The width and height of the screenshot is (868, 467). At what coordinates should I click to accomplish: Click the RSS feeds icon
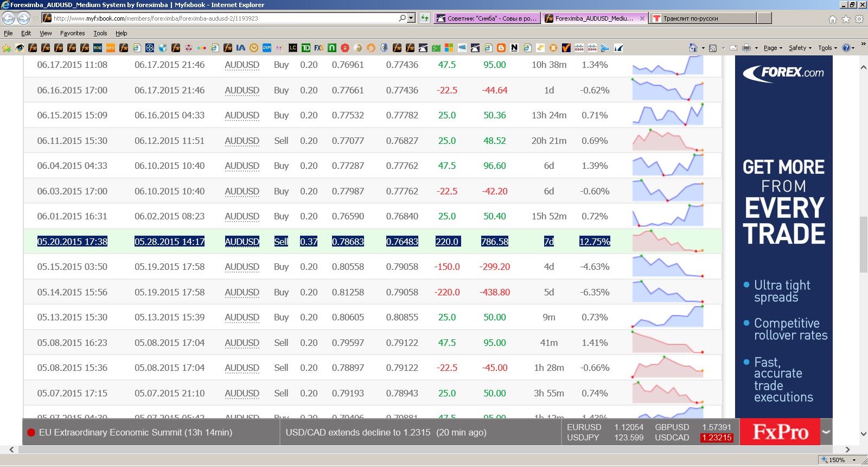713,48
